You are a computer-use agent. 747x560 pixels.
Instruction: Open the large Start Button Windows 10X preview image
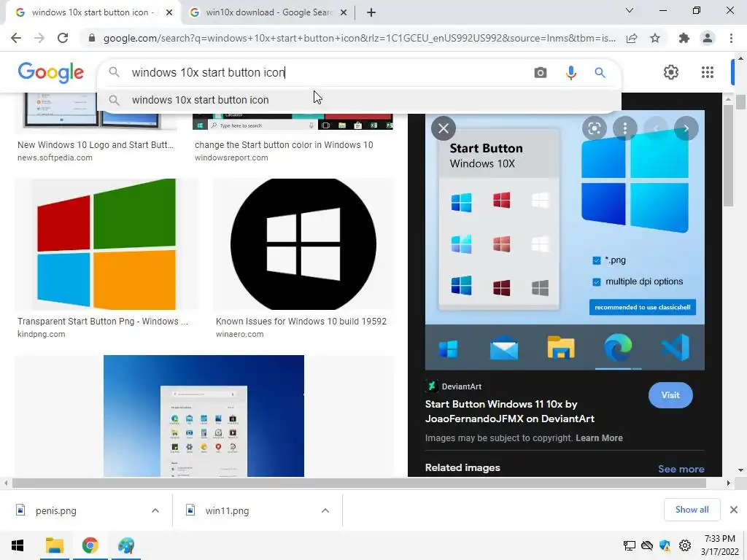tap(565, 241)
